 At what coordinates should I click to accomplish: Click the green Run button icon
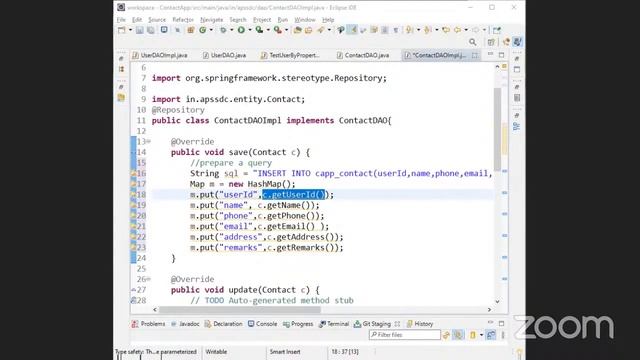241,30
